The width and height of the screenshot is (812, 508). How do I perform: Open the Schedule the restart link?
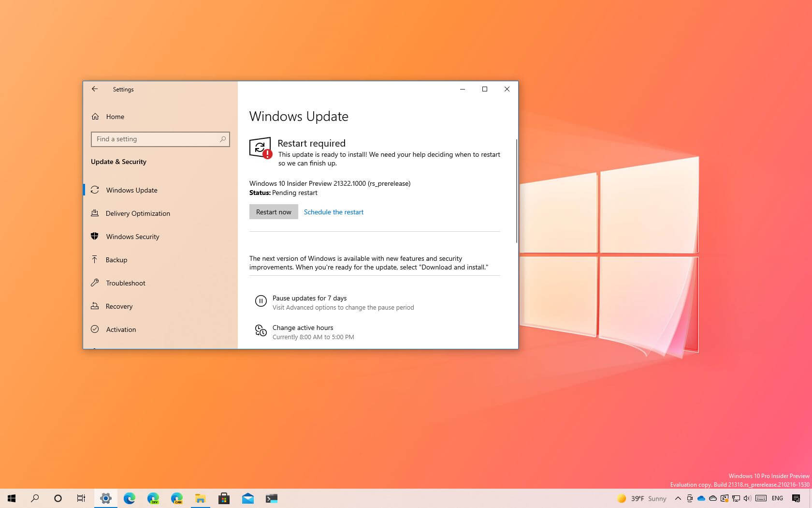(x=333, y=212)
